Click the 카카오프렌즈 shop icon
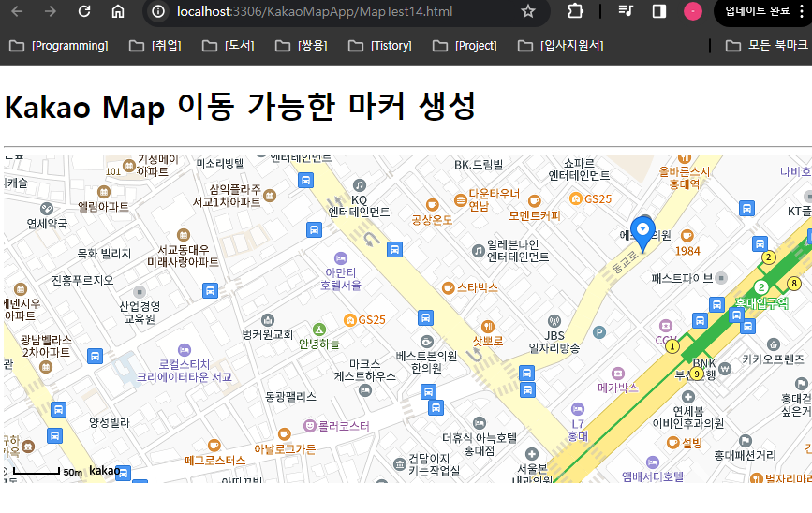 point(774,344)
